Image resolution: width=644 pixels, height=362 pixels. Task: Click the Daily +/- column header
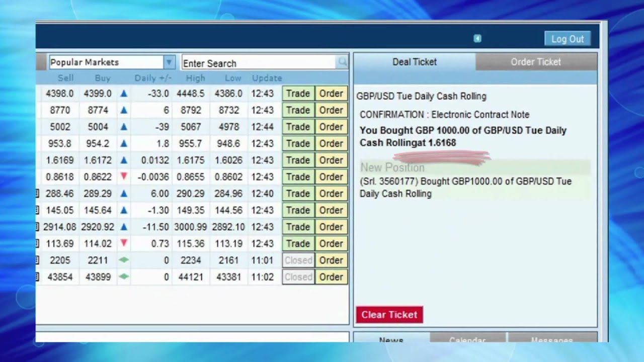152,78
